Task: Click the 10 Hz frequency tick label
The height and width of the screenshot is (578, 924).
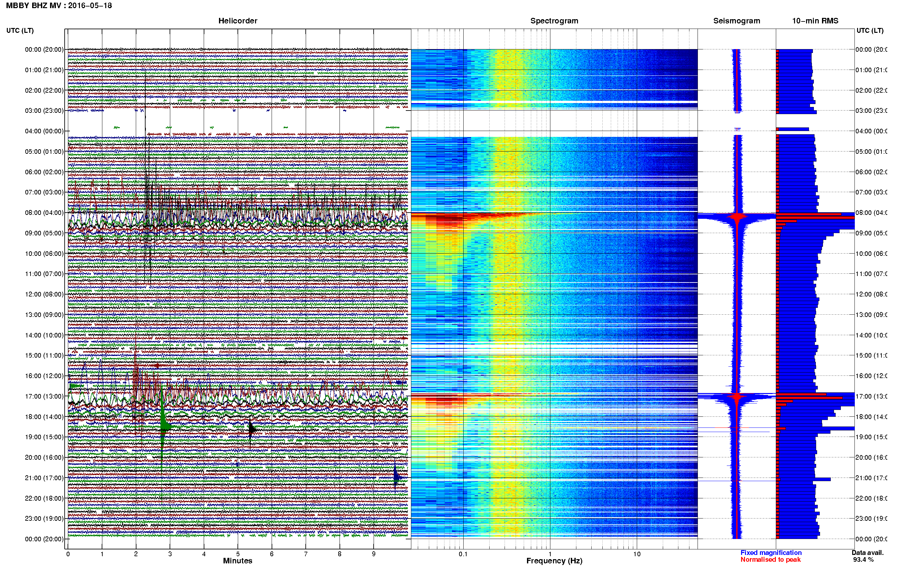Action: [x=637, y=554]
